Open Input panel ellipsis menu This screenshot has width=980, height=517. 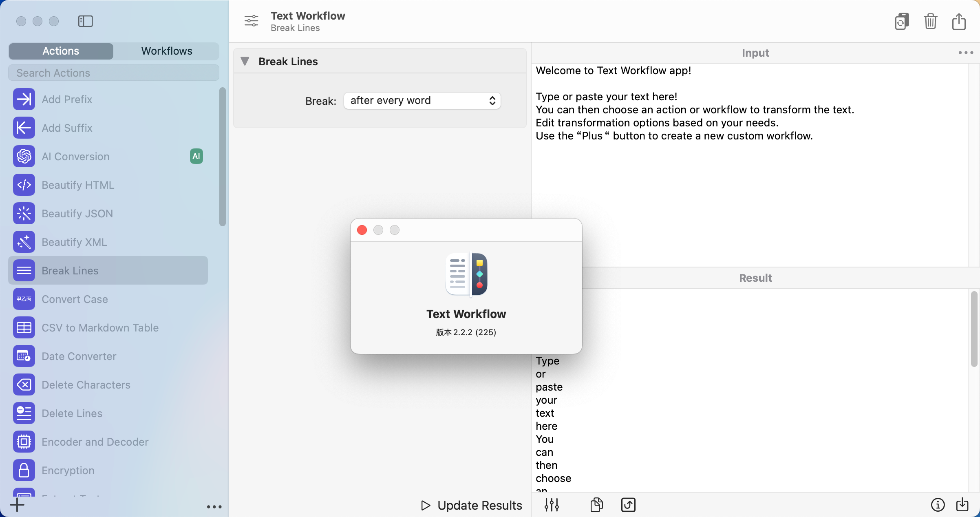[x=966, y=53]
